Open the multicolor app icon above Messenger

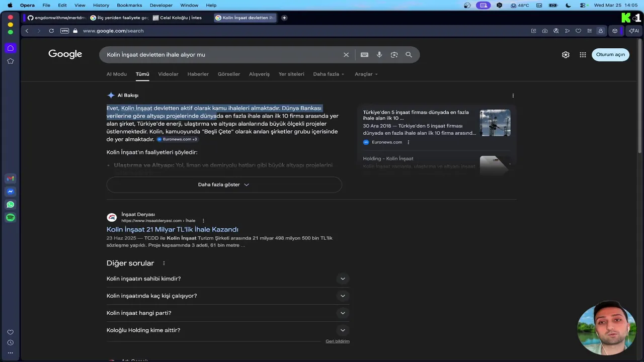pyautogui.click(x=10, y=178)
